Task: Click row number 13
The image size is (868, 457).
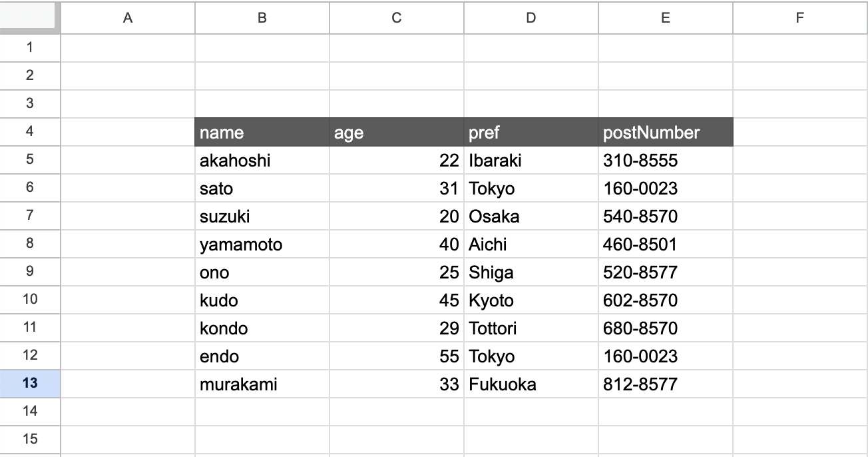Action: click(x=30, y=384)
